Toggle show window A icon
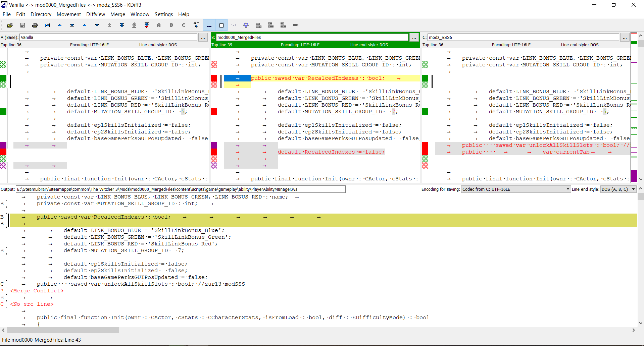The height and width of the screenshot is (346, 644). tap(258, 25)
